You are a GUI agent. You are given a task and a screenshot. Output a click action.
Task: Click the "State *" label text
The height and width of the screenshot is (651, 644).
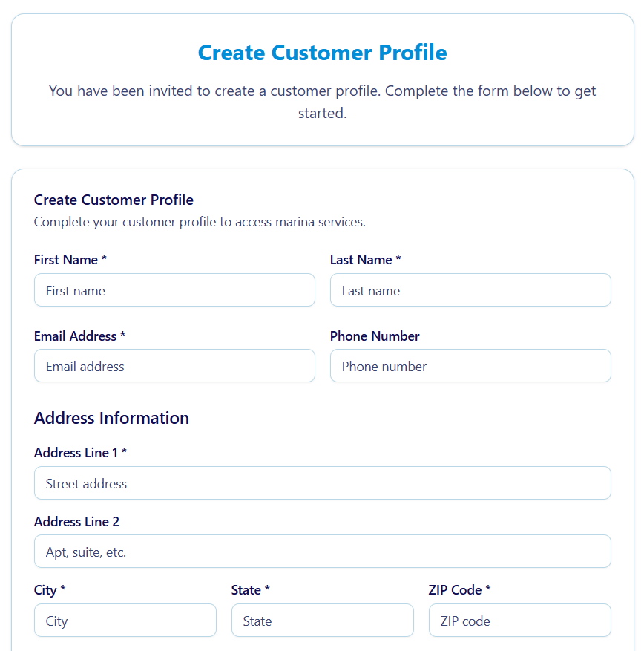pyautogui.click(x=250, y=590)
